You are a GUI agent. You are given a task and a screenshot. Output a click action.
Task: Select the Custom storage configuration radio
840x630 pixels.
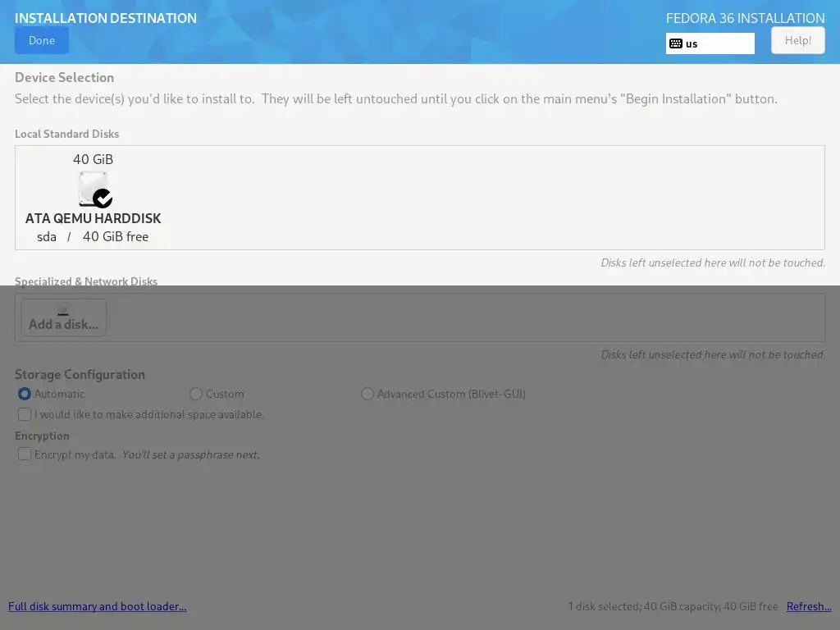pyautogui.click(x=196, y=394)
